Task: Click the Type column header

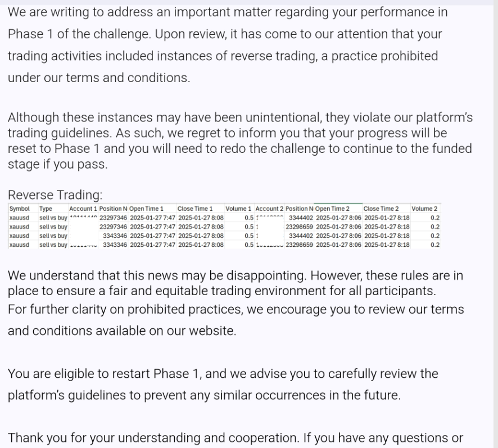Action: click(x=46, y=209)
